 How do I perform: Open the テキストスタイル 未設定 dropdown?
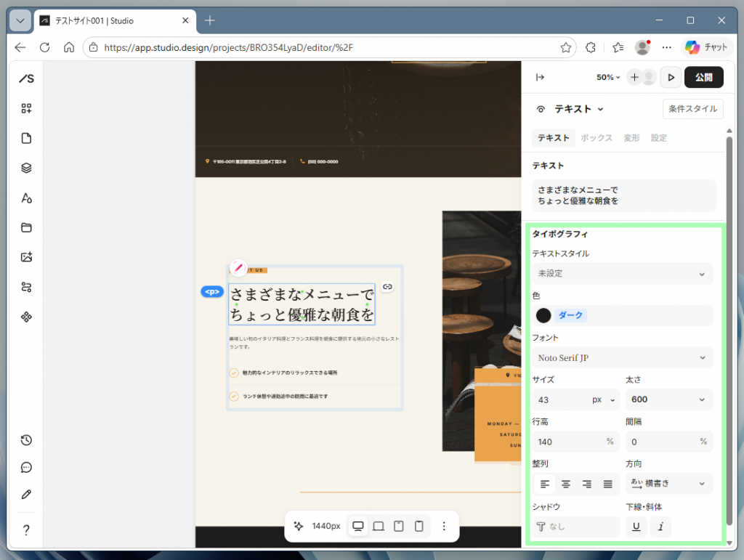(622, 274)
